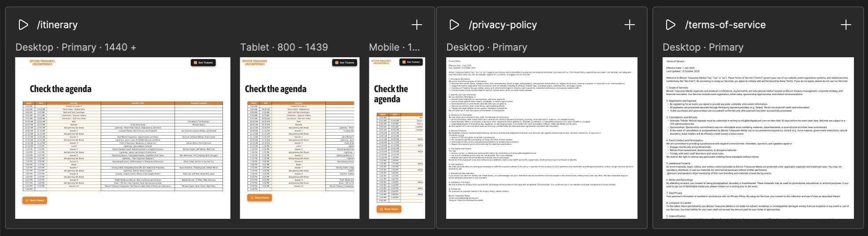868x236 pixels.
Task: Select Desktop · Primary label under /terms-of-service
Action: click(x=703, y=47)
